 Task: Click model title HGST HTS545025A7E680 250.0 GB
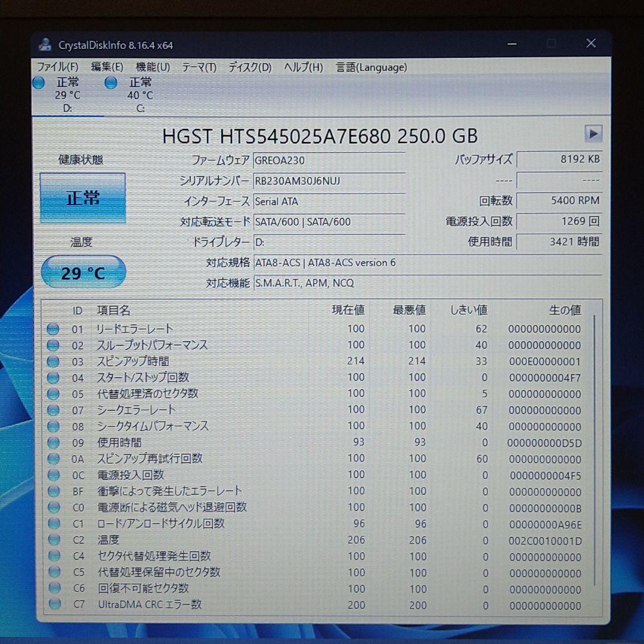320,137
